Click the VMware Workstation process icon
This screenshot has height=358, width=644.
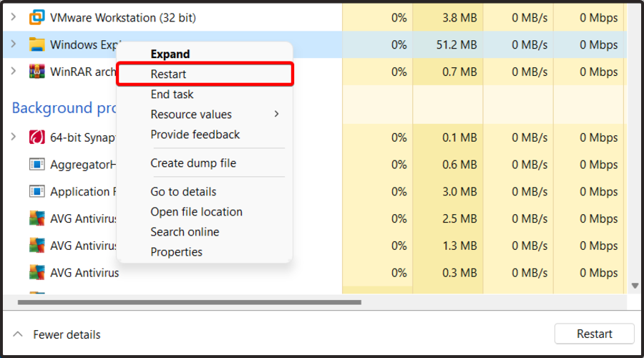click(x=36, y=17)
